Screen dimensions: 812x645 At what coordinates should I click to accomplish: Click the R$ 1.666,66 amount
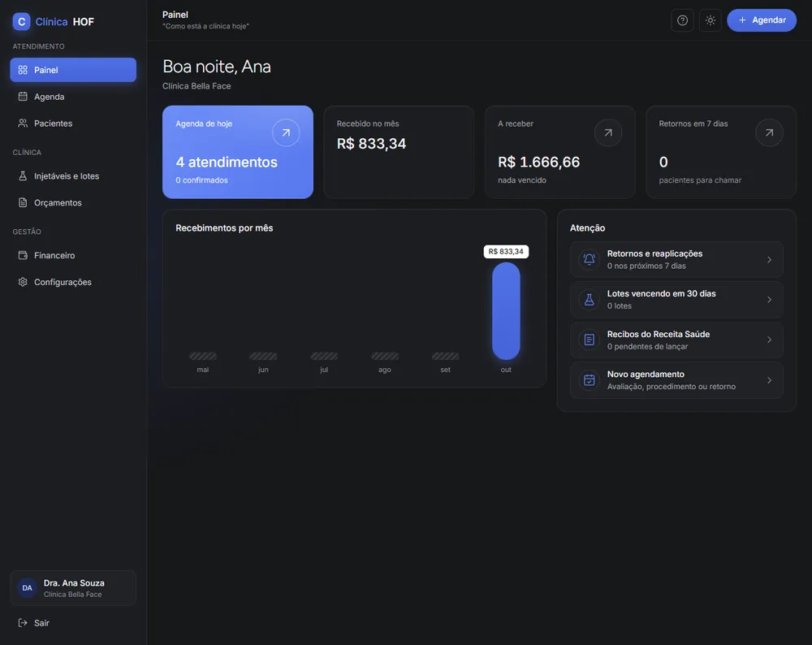pyautogui.click(x=539, y=162)
